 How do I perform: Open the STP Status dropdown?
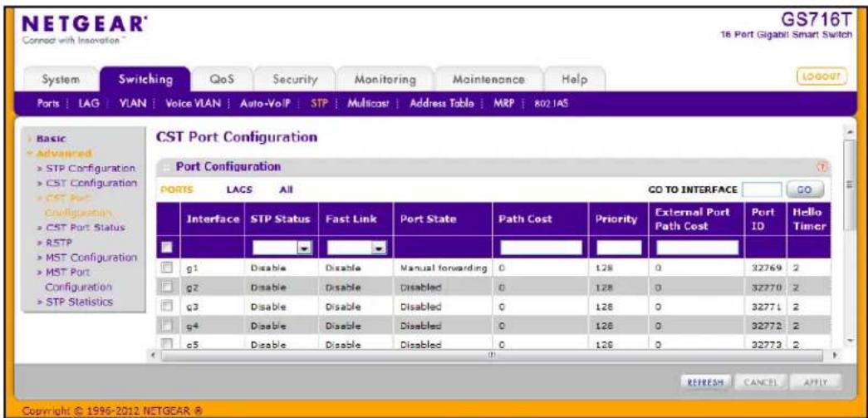(281, 247)
